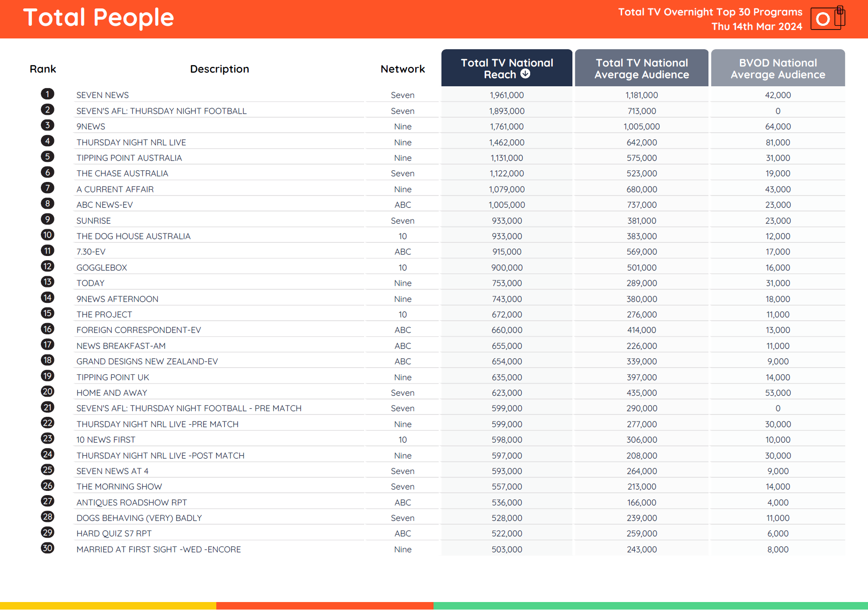This screenshot has height=610, width=868.
Task: Open the GOGGLEBOX program row
Action: point(101,267)
